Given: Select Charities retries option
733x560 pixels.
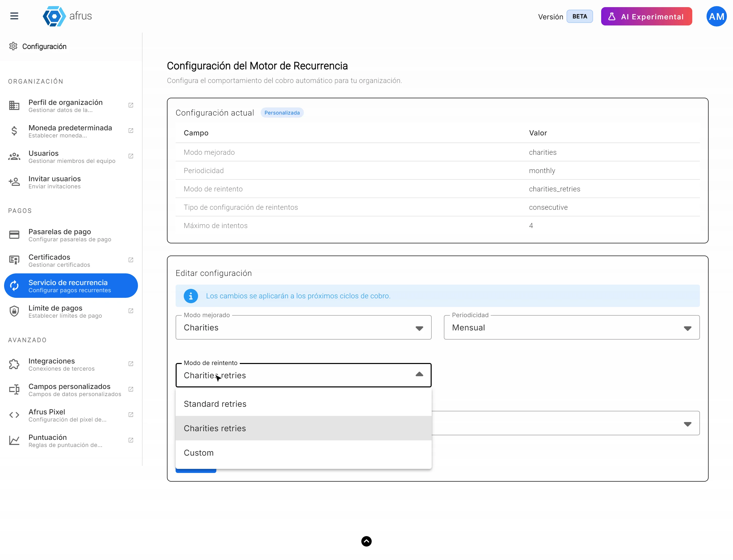Looking at the screenshot, I should 303,428.
